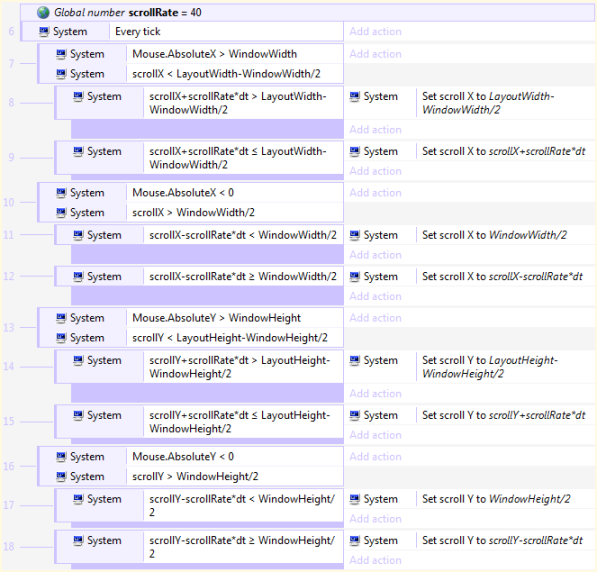Screen dimensions: 597x572
Task: Select action Set scroll X to scrollX-scrollRate*dt
Action: [502, 276]
